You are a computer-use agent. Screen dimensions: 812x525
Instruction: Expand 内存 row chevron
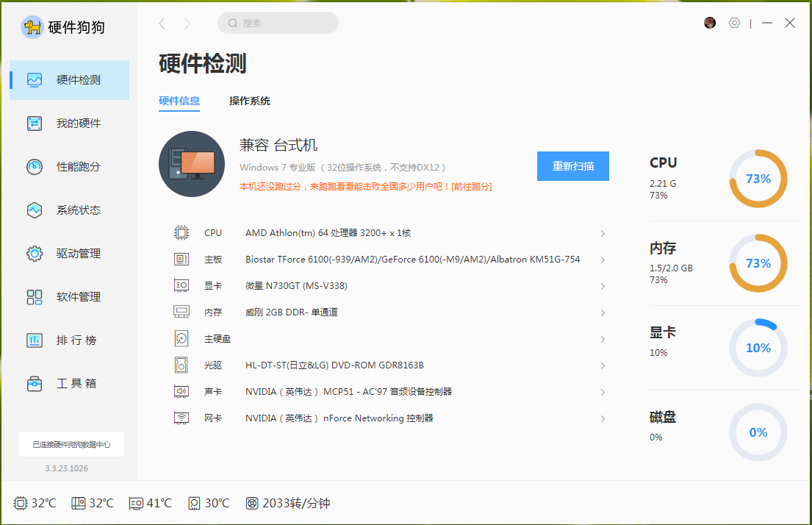pos(603,312)
